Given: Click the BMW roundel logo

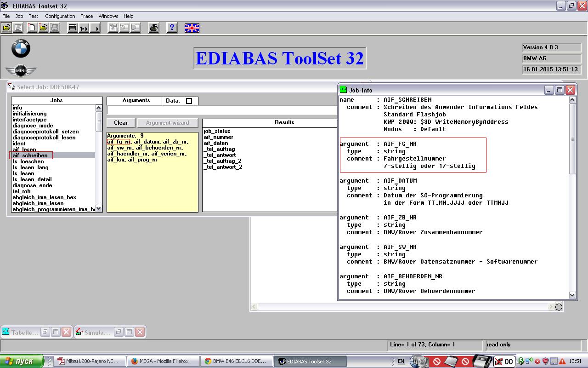Looking at the screenshot, I should [21, 49].
